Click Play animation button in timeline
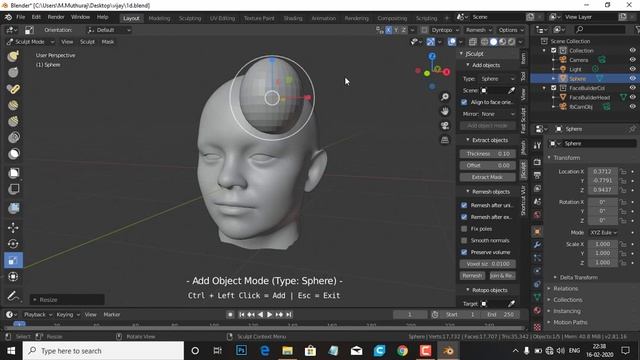Viewport: 640px width, 360px height. tap(269, 314)
